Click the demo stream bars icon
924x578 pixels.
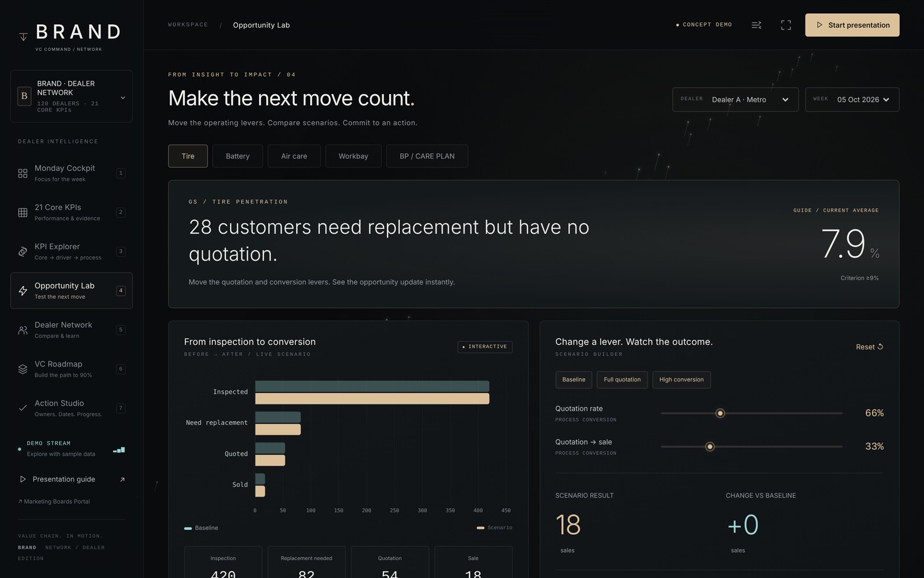(119, 449)
